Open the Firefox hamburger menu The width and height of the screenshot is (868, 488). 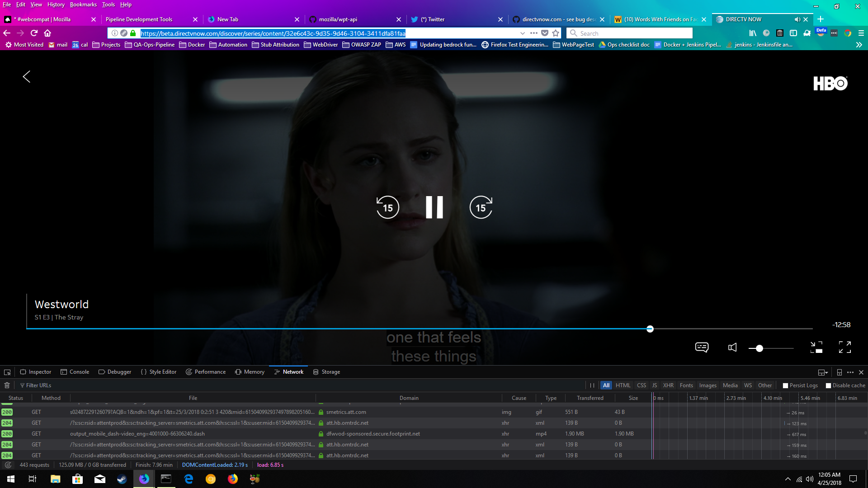click(x=861, y=33)
